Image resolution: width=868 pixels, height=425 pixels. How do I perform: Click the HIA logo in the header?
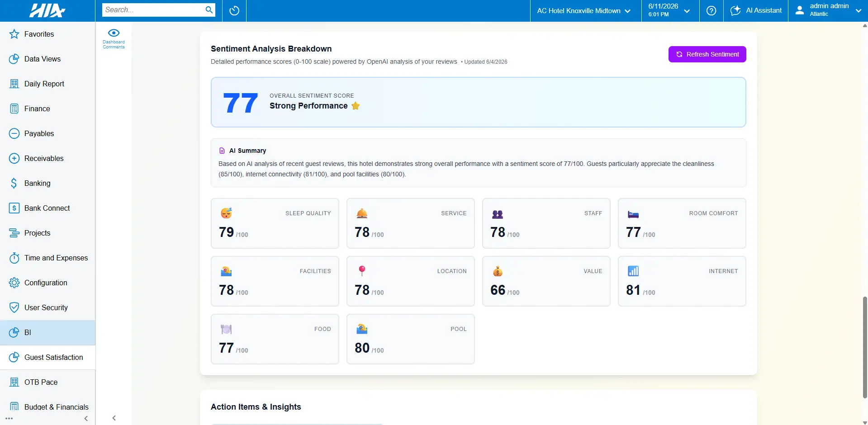pos(47,10)
